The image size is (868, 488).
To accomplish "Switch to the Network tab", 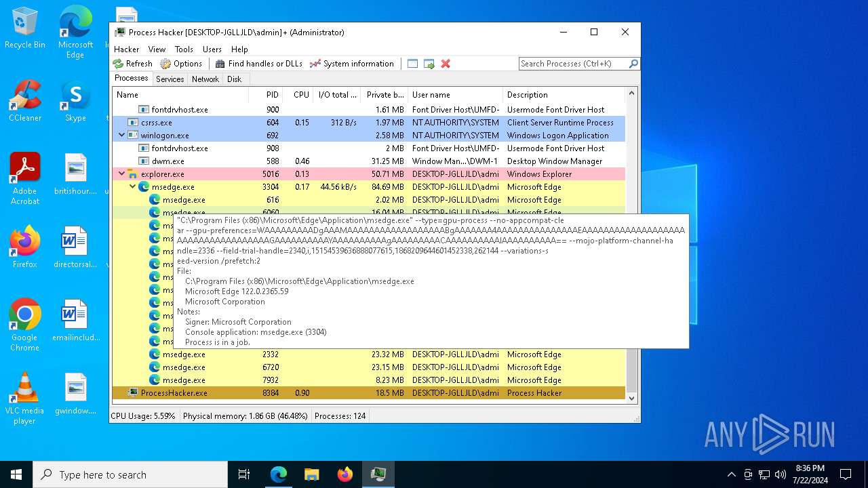I will 205,79.
